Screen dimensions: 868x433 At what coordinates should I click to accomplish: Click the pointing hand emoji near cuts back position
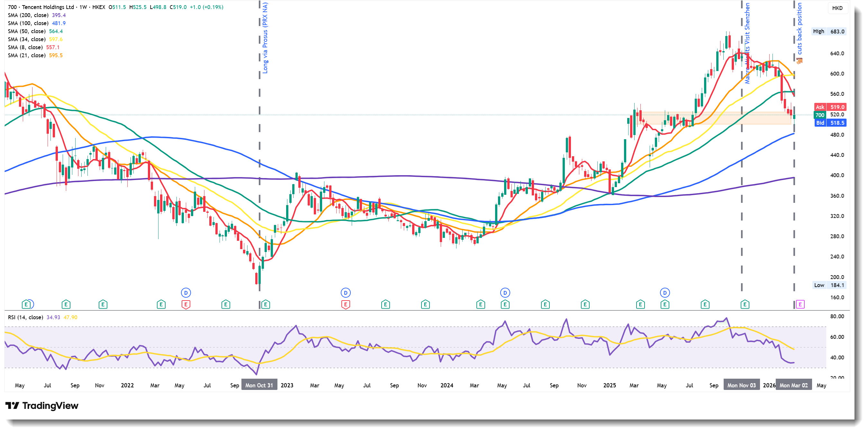point(799,61)
